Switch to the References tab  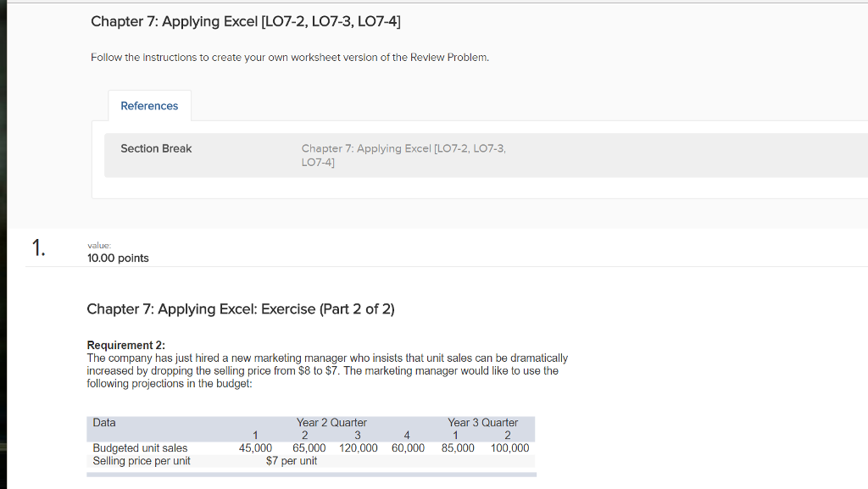149,105
